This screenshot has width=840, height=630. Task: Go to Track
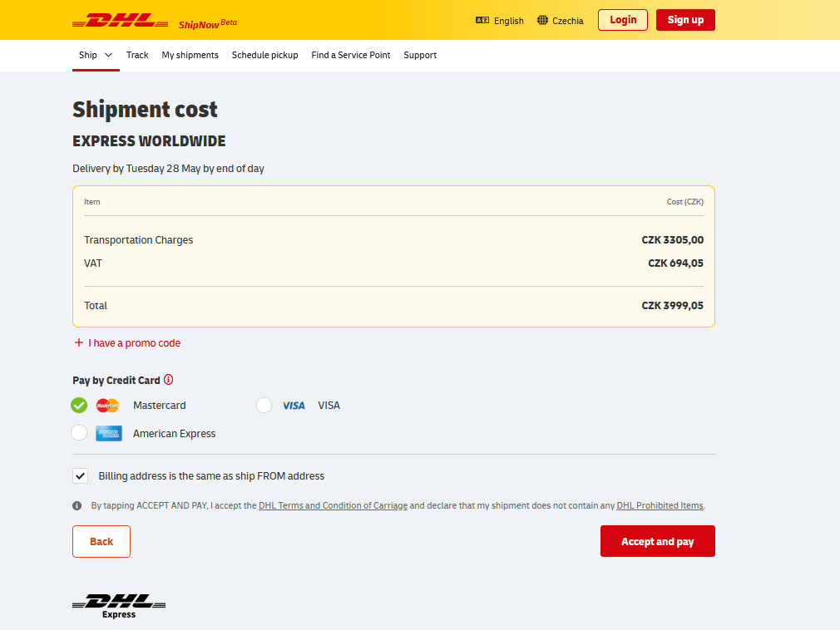[x=137, y=55]
